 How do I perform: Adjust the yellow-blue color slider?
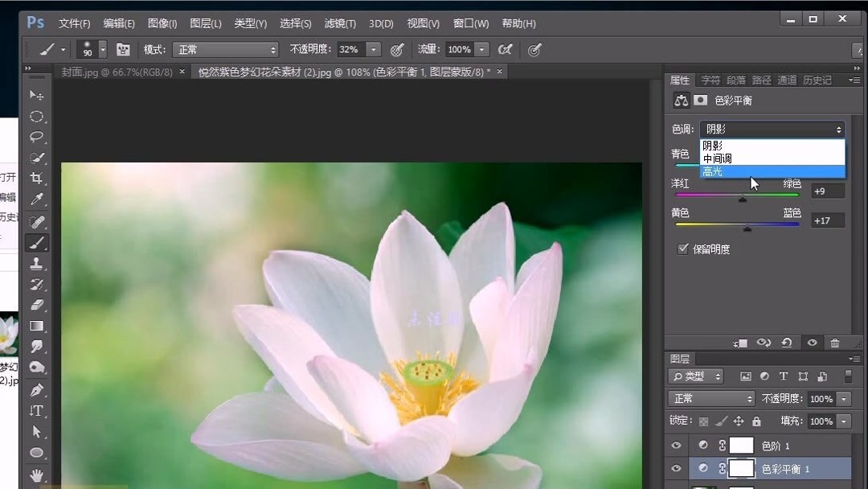pyautogui.click(x=747, y=228)
